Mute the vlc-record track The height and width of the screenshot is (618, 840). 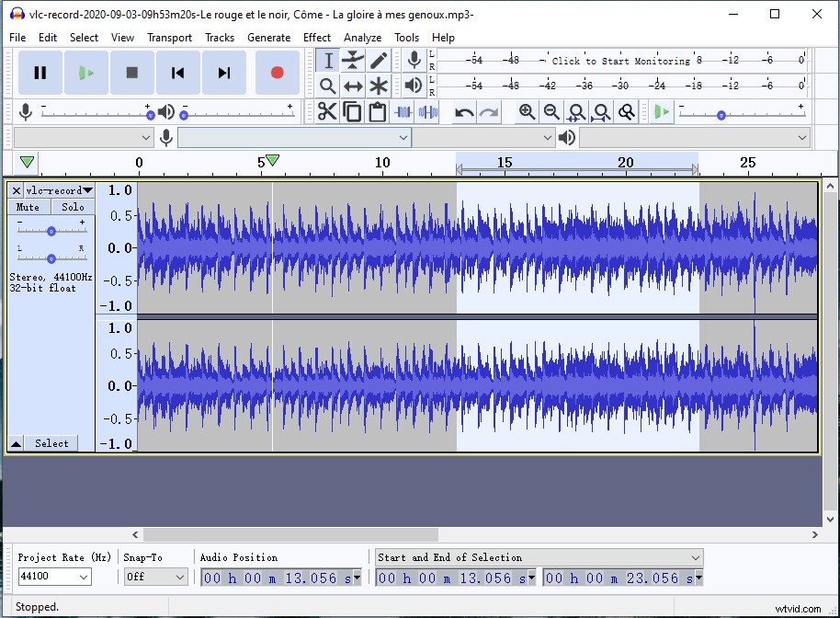[x=28, y=207]
